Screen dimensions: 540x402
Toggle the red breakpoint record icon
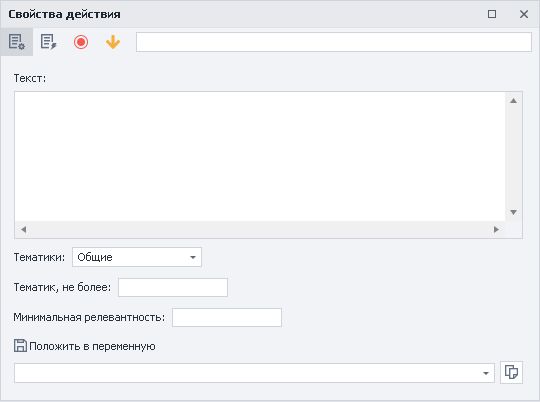click(81, 42)
